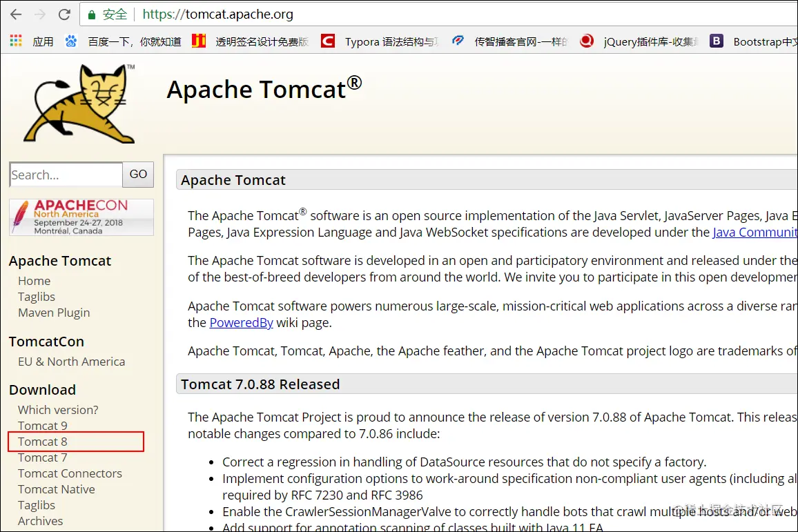This screenshot has width=798, height=532.
Task: Open the first Taglibs link under Apache Tomcat
Action: click(x=36, y=297)
